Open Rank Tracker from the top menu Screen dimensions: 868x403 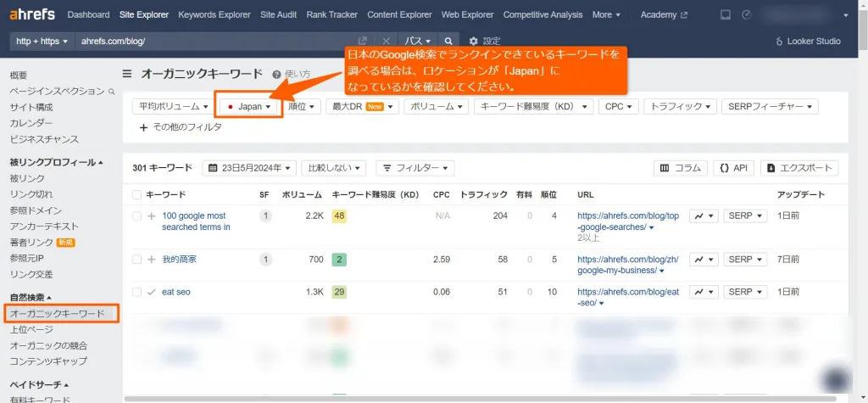[x=332, y=15]
